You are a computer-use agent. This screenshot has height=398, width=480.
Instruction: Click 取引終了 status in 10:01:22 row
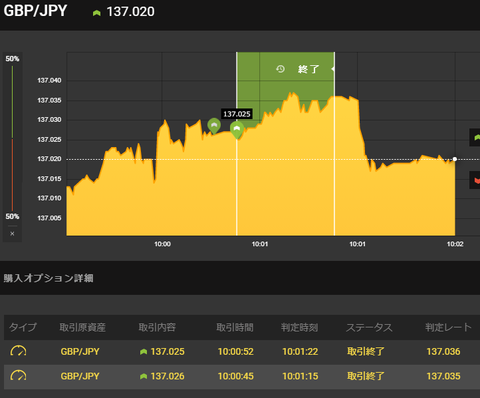(366, 352)
